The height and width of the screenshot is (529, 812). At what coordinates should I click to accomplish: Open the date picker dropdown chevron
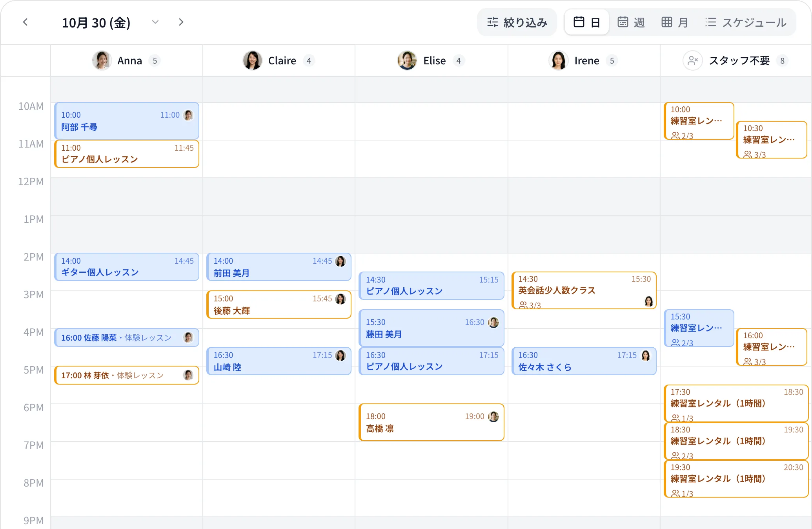(x=155, y=22)
